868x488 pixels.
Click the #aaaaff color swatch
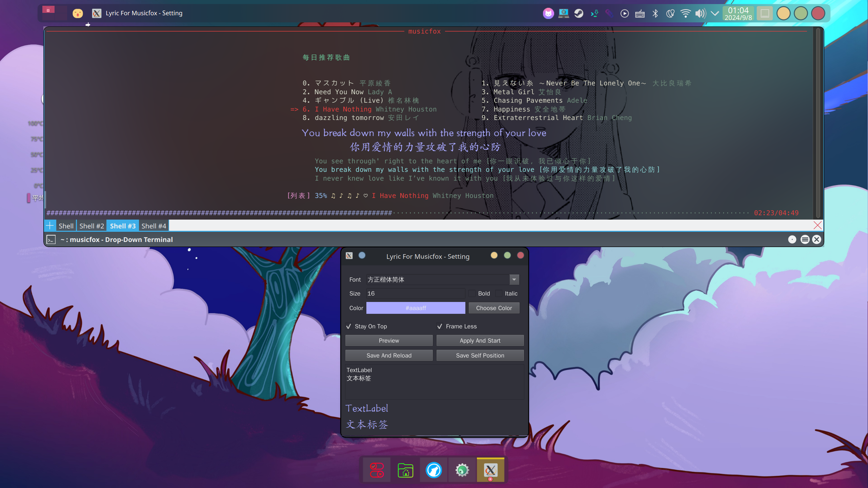pos(416,308)
